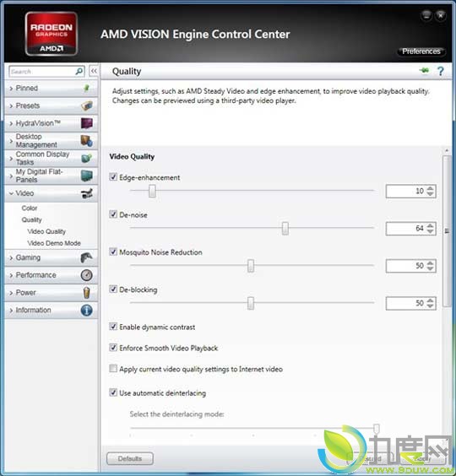Viewport: 456px width, 476px height.
Task: Click the blue Information icon
Action: pyautogui.click(x=87, y=311)
